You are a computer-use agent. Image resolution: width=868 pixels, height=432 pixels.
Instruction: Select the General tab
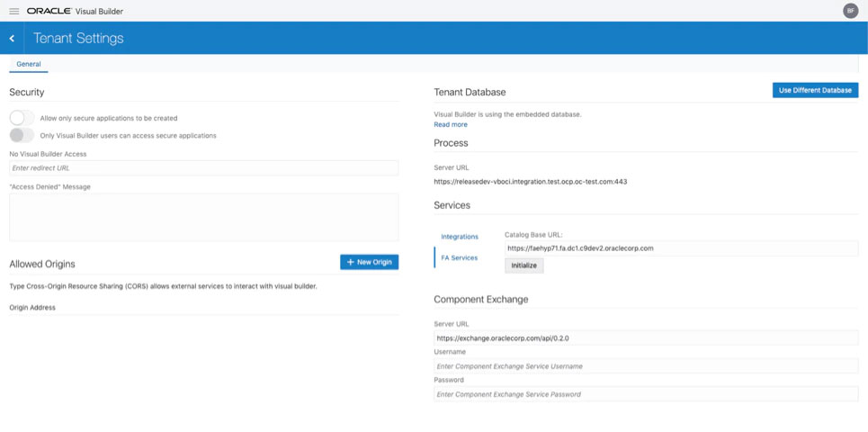[29, 64]
